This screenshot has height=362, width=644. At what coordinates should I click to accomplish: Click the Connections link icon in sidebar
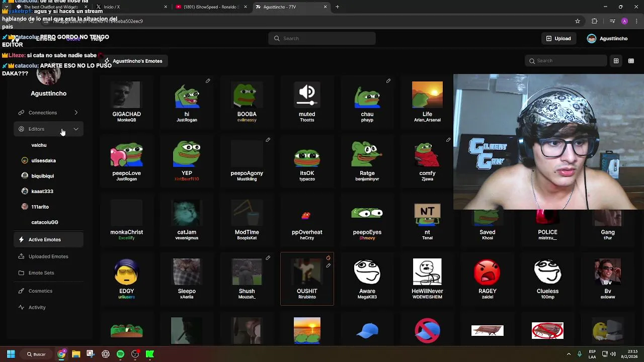coord(21,113)
